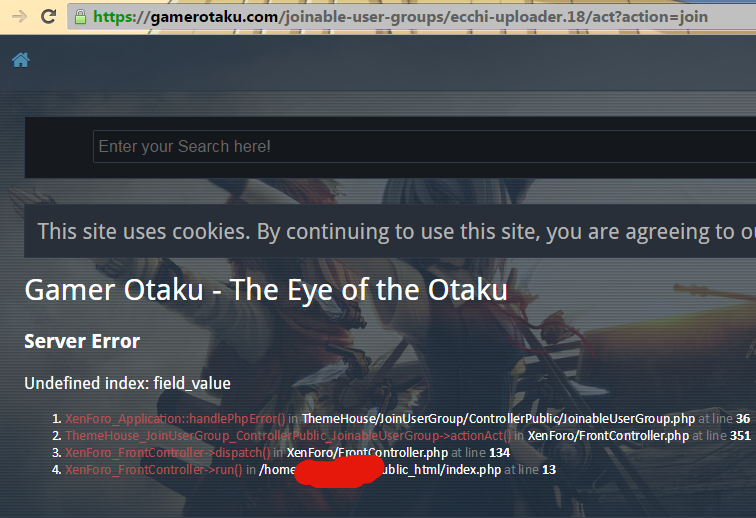Select the JoinableUserGroup->actionAct() trace entry
The image size is (756, 518).
[x=288, y=436]
